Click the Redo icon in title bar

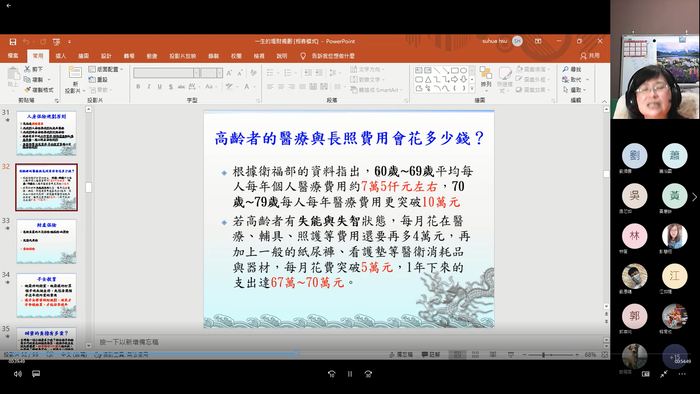tap(43, 41)
